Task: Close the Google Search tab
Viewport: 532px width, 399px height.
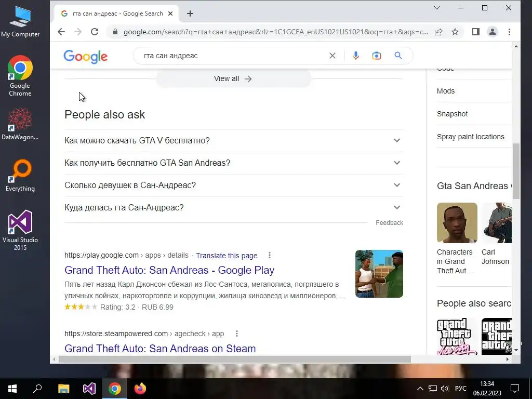Action: (x=170, y=14)
